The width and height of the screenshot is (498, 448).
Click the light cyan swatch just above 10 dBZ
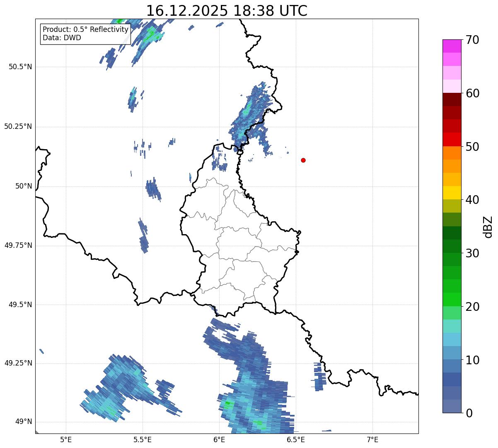452,353
